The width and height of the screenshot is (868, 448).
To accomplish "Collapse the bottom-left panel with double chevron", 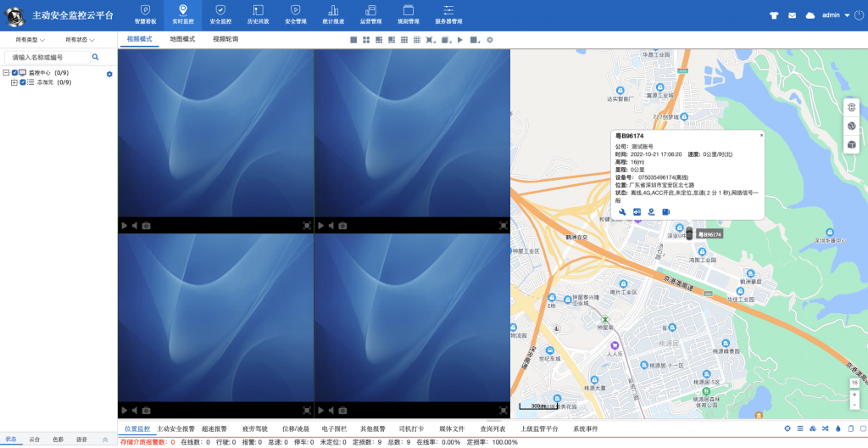I will (105, 440).
